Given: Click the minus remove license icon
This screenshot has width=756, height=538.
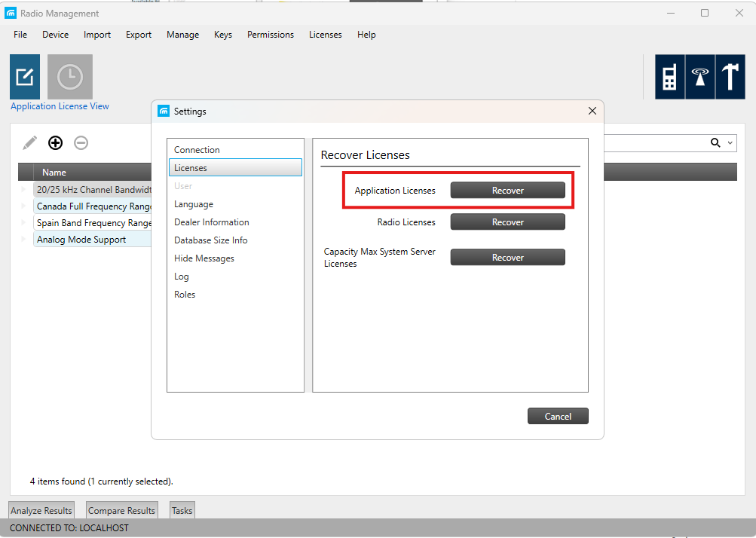Looking at the screenshot, I should [81, 142].
